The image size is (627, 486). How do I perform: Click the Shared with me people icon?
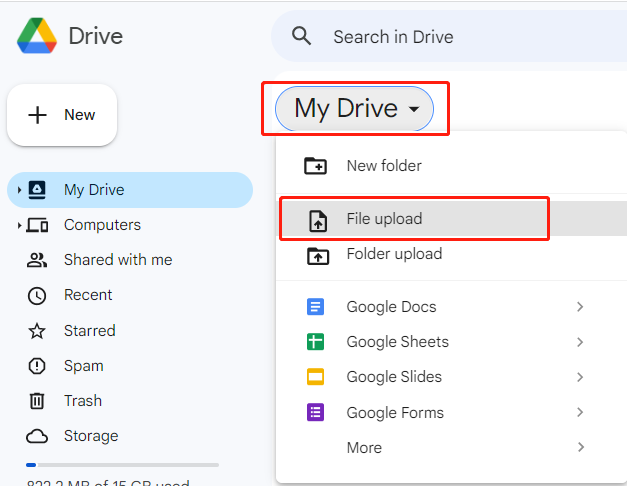pos(37,260)
